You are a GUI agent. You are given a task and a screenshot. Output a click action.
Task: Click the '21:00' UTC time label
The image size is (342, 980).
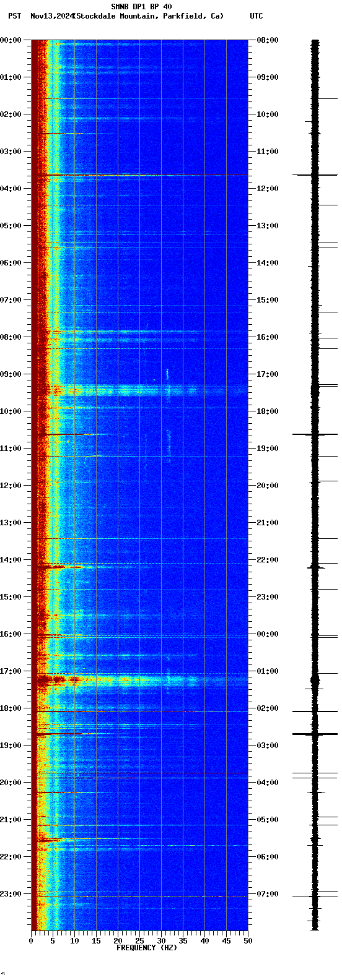click(268, 523)
